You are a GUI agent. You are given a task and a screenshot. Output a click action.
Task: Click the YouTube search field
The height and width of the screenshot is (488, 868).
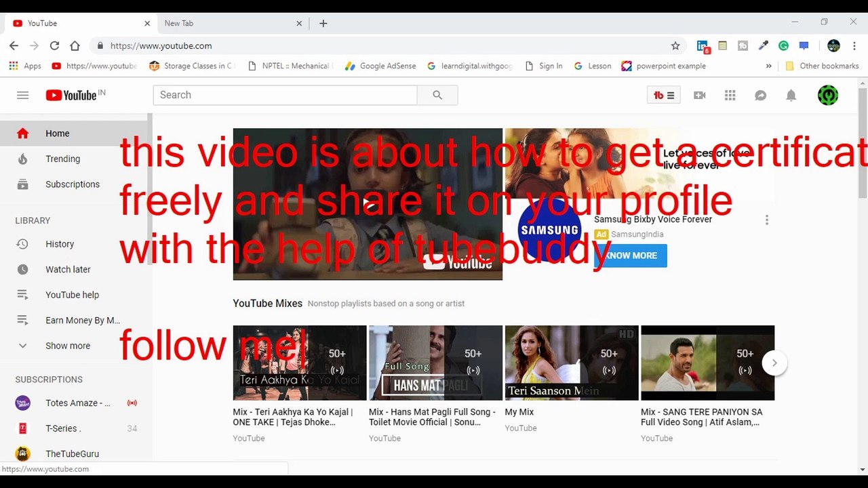point(285,95)
